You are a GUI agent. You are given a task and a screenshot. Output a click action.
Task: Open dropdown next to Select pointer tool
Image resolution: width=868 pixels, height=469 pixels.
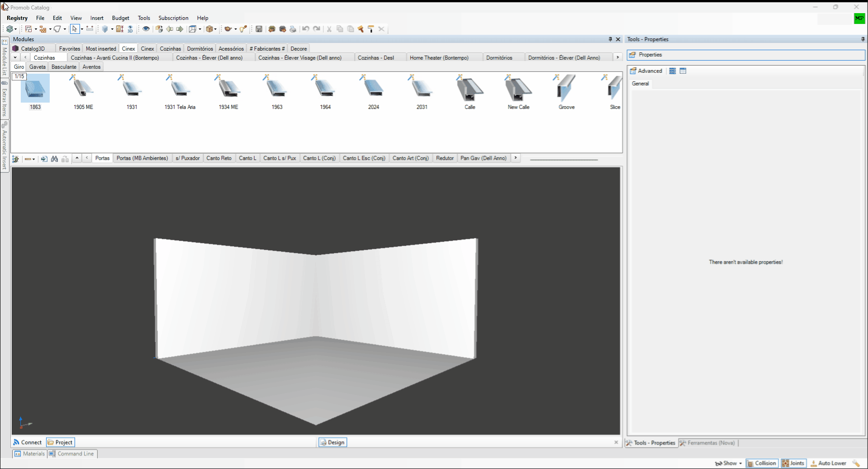[x=82, y=29]
